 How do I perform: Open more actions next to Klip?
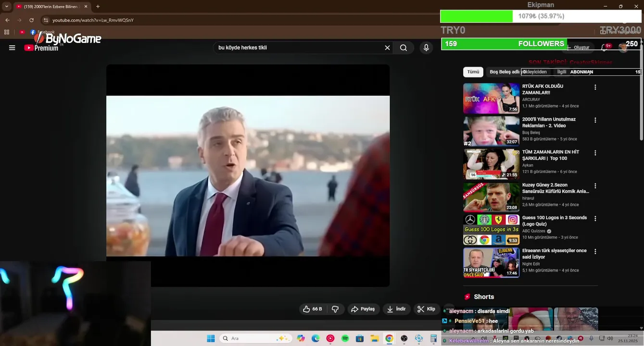coord(448,309)
